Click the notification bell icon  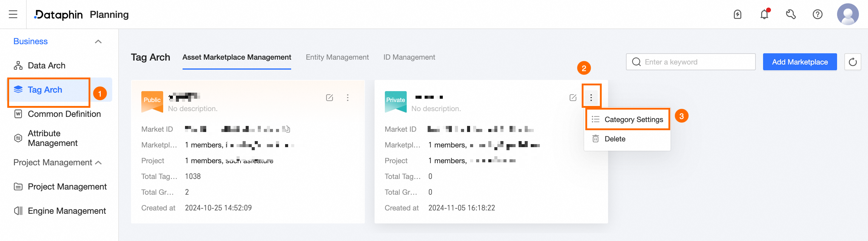point(764,15)
